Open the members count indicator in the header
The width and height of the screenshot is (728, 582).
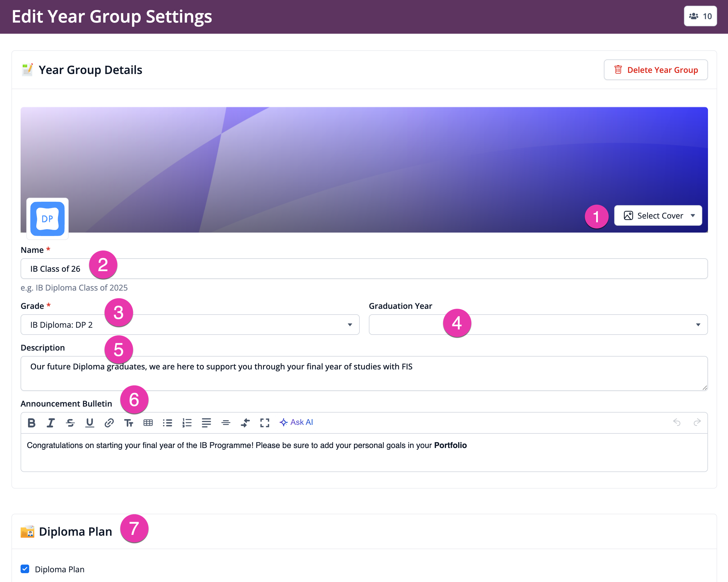pos(700,16)
